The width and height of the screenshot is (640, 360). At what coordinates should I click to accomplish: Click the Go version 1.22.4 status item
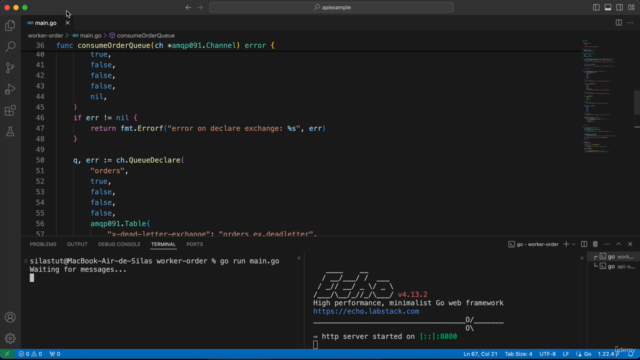608,354
